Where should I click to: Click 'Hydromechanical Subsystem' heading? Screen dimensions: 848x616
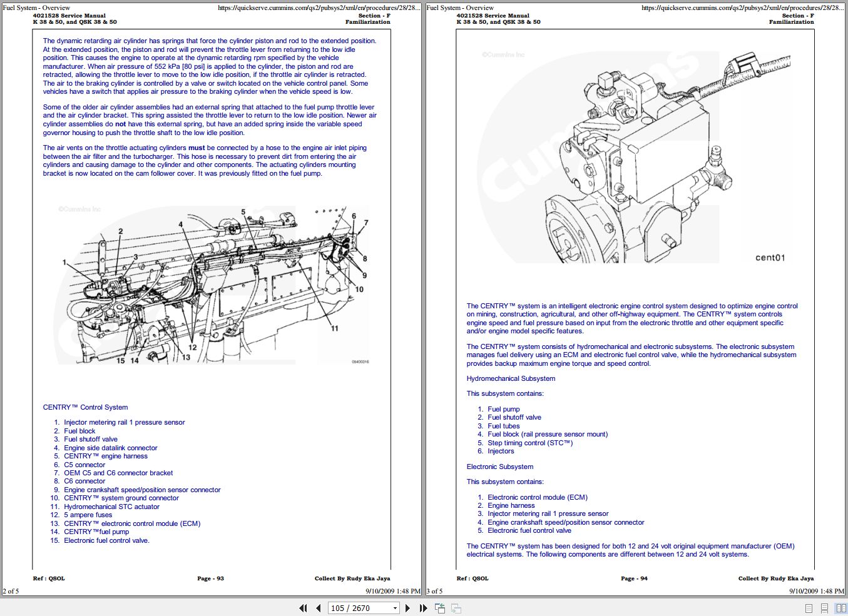pos(511,378)
